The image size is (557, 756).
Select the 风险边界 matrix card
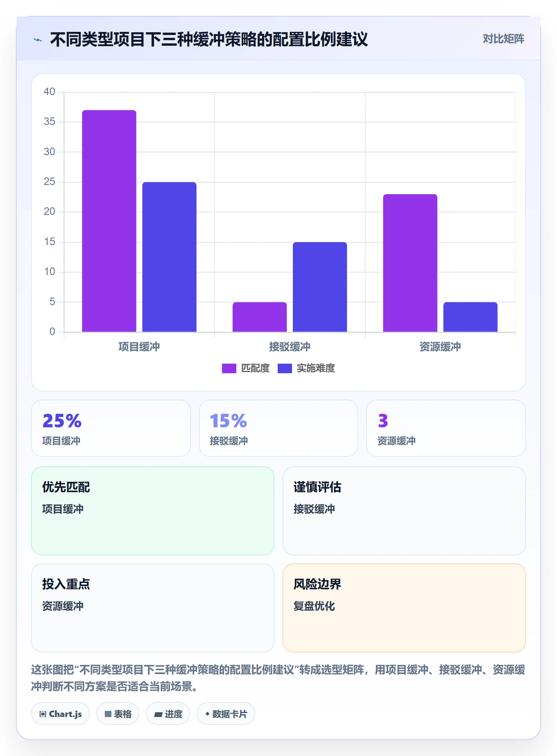[x=404, y=608]
